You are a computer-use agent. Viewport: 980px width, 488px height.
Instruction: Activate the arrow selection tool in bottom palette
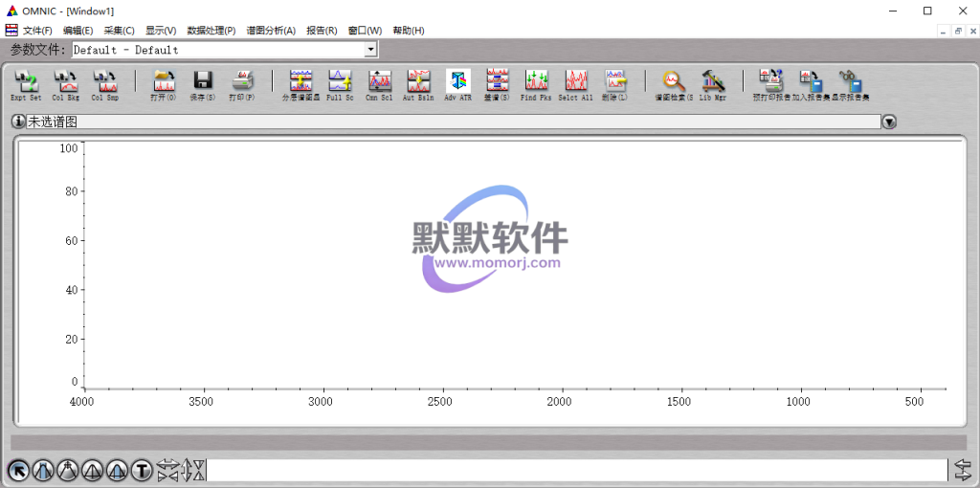coord(17,470)
